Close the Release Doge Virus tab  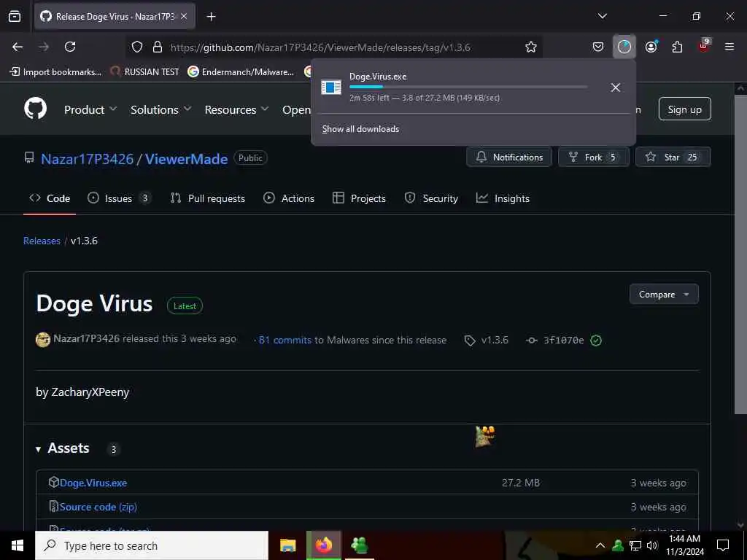click(x=184, y=17)
